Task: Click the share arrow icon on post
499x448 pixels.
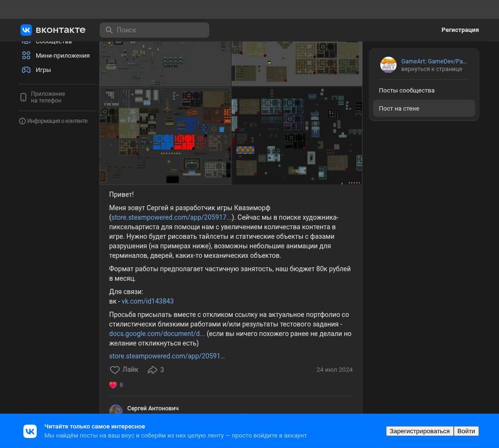Action: point(153,370)
